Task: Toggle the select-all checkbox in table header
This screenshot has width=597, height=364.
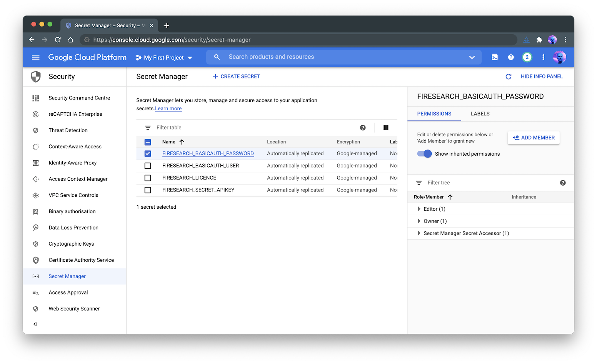Action: pyautogui.click(x=148, y=142)
